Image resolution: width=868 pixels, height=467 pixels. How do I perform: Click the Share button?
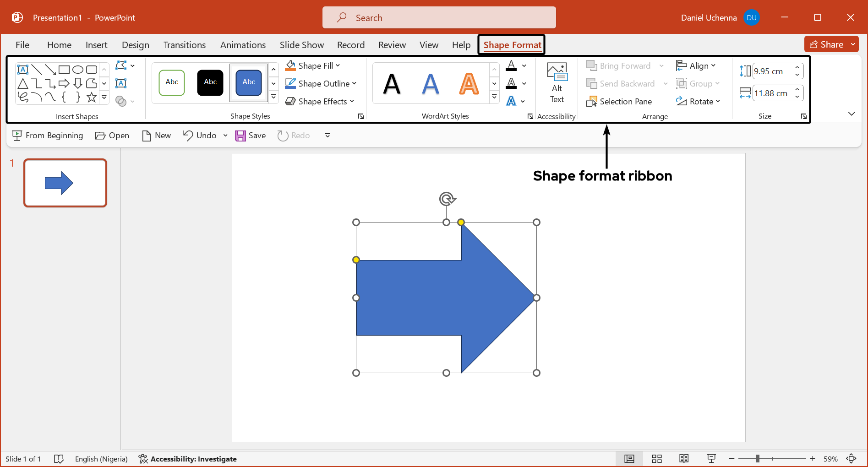[x=828, y=44]
